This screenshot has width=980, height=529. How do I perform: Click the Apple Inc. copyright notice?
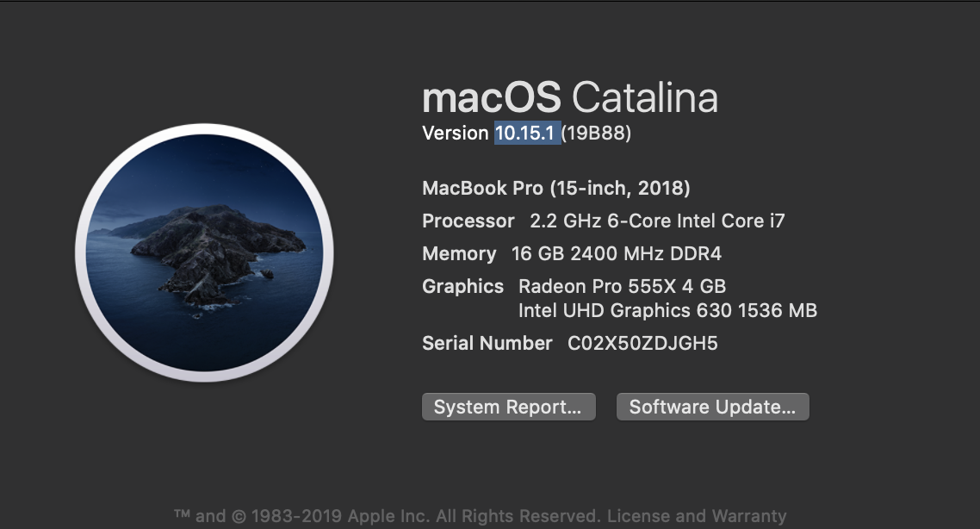(388, 516)
